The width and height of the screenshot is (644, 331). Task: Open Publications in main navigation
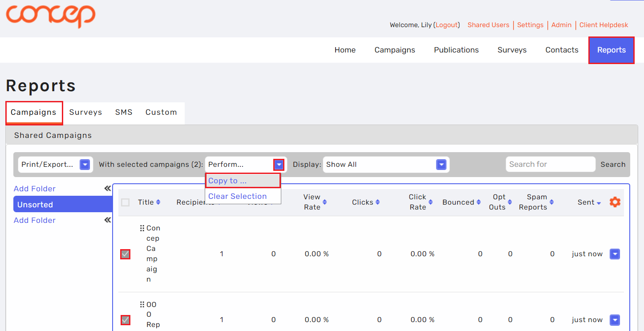tap(456, 50)
